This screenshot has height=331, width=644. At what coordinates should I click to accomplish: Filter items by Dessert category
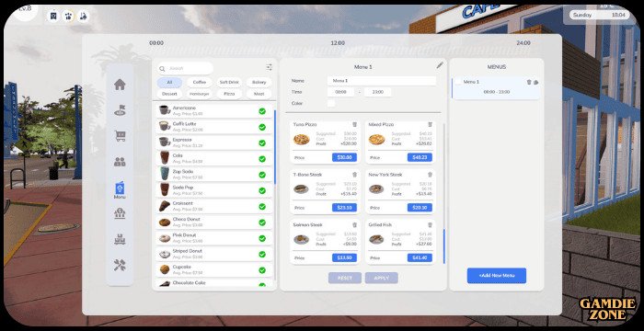pos(169,94)
